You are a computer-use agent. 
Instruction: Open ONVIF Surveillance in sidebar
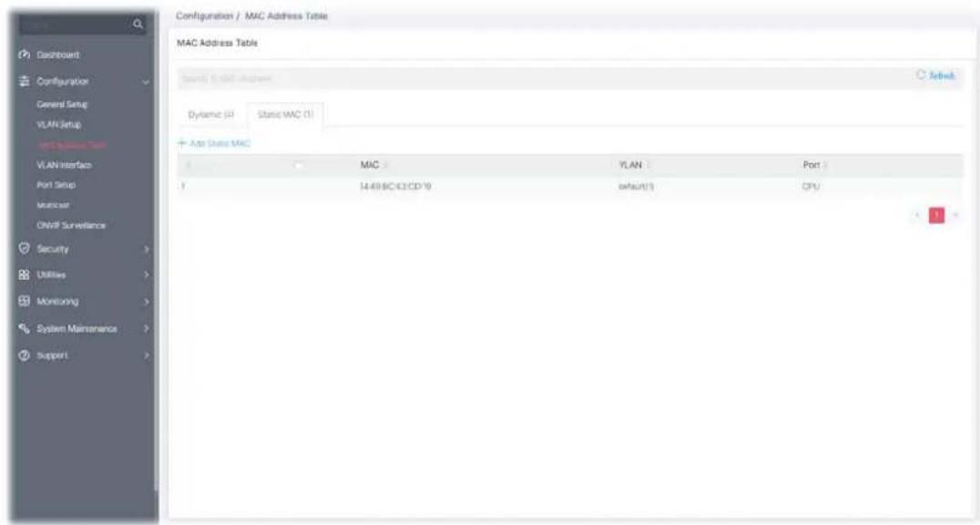pyautogui.click(x=71, y=225)
